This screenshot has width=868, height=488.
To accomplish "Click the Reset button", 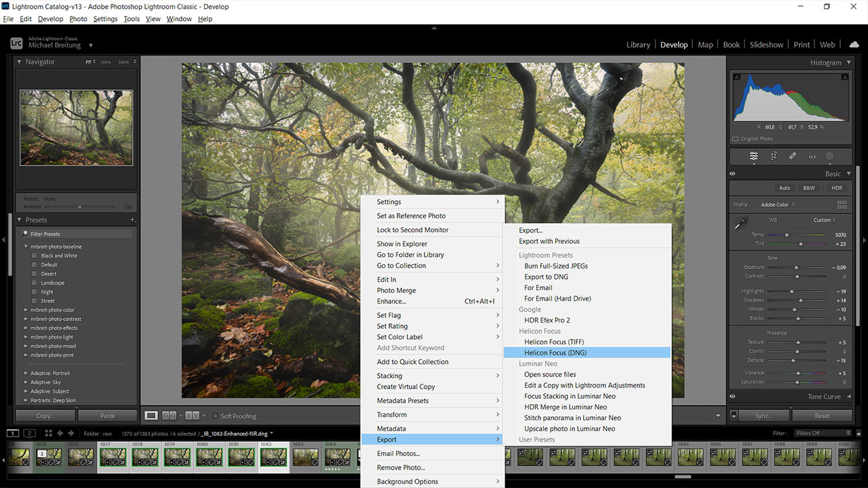I will [822, 415].
